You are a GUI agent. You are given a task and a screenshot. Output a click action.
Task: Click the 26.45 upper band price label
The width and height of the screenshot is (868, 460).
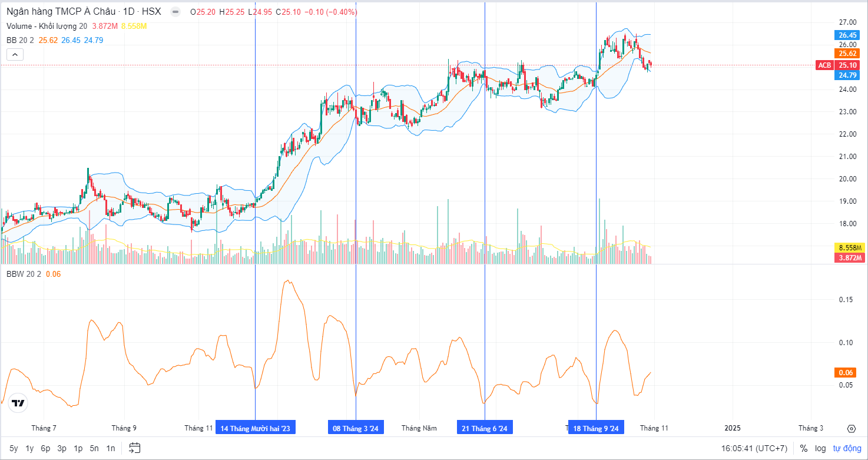tap(847, 35)
